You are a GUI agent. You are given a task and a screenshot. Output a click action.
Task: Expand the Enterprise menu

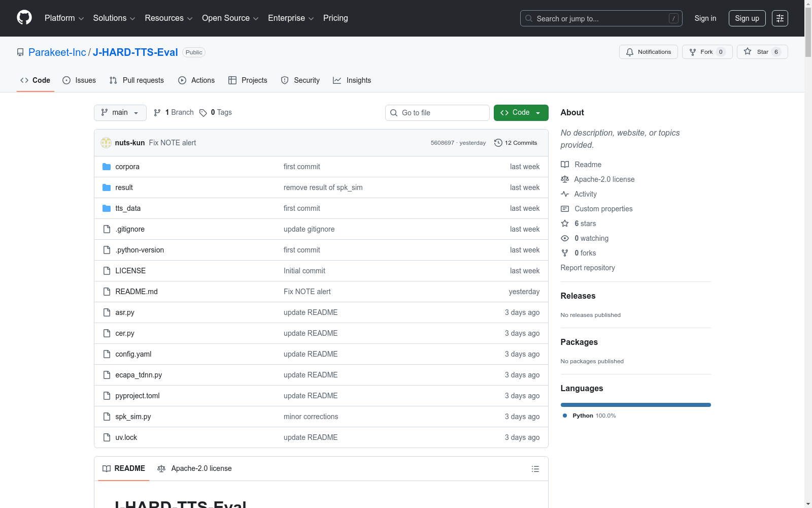tap(291, 18)
